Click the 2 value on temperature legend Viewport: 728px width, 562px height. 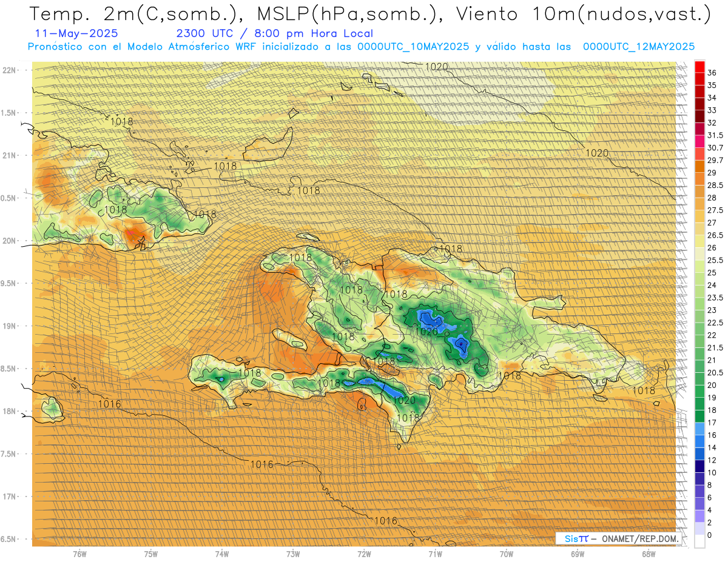(710, 523)
